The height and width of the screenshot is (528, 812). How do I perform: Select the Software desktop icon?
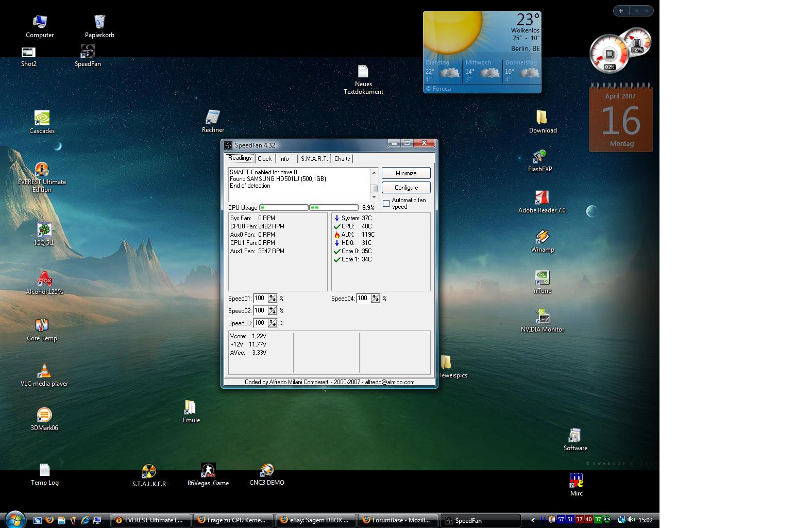coord(575,440)
